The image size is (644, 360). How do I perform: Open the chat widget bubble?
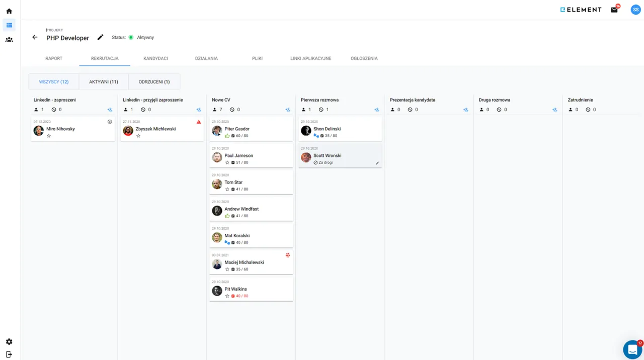[632, 349]
